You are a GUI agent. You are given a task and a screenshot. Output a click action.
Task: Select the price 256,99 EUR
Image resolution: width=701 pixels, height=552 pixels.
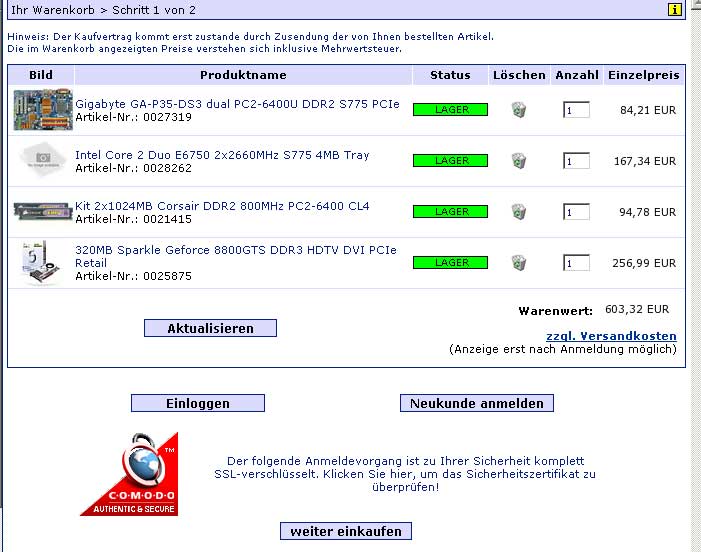[x=644, y=263]
